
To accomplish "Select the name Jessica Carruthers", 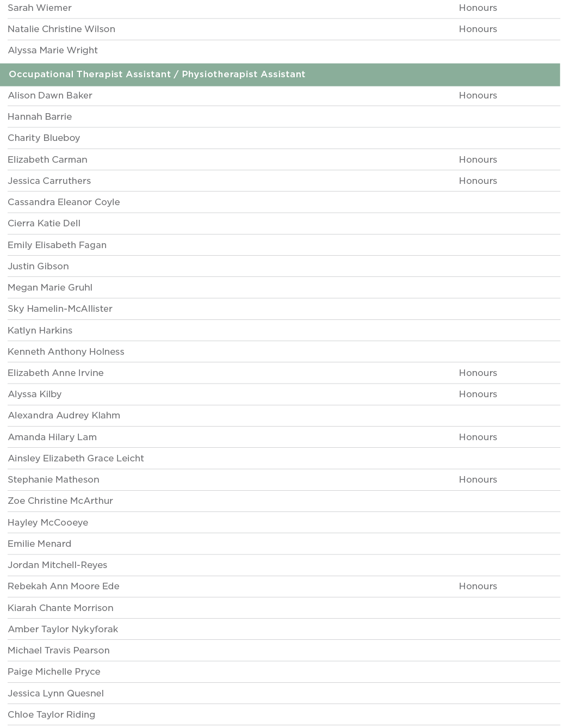I will [49, 181].
